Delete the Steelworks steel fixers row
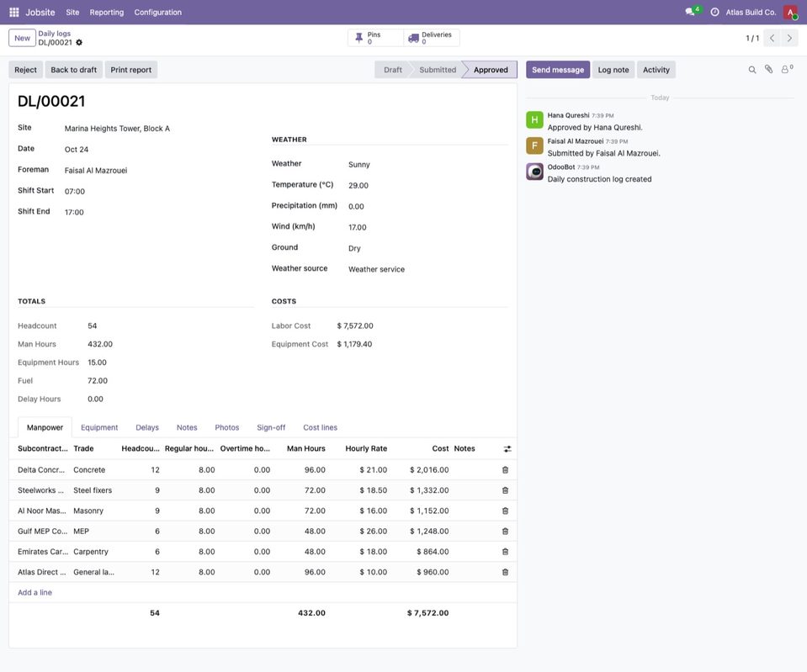 (505, 490)
